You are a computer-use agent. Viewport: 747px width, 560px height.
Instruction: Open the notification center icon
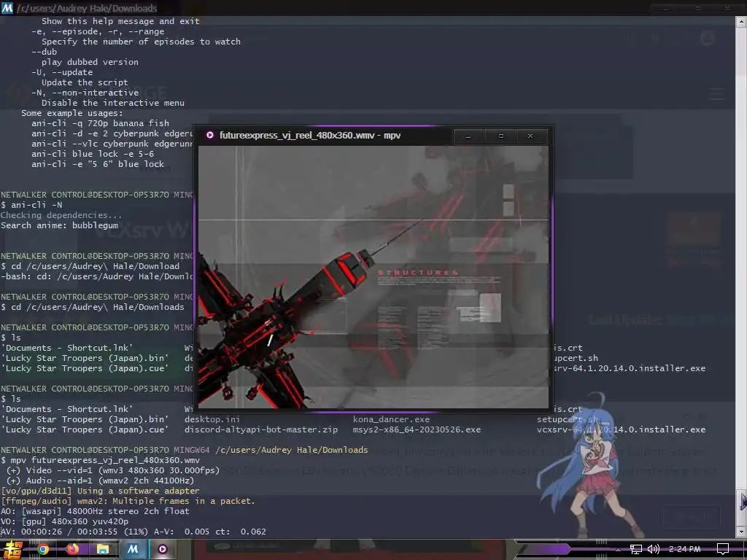[x=723, y=550]
